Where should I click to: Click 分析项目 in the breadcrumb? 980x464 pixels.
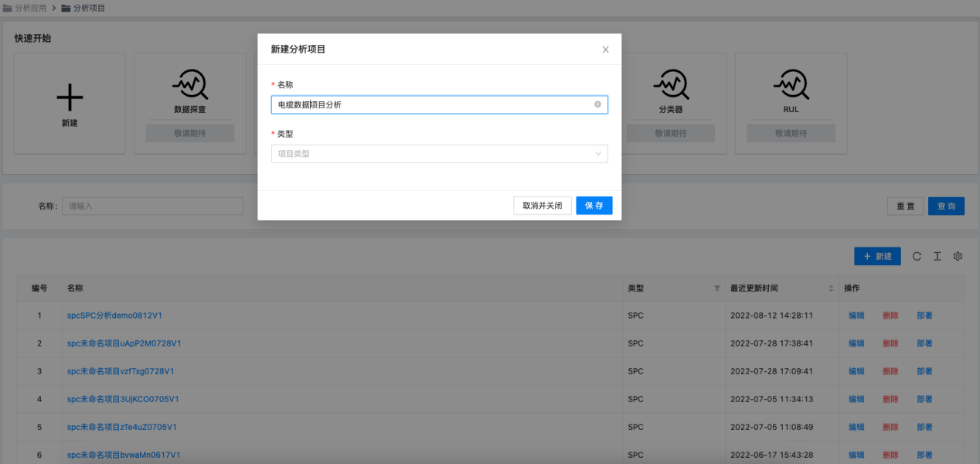[89, 8]
